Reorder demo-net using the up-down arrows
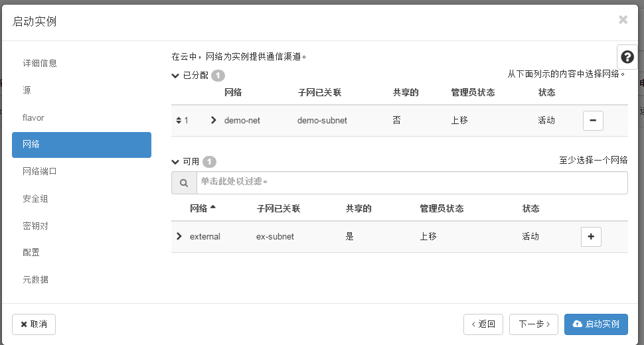This screenshot has height=345, width=644. click(179, 120)
